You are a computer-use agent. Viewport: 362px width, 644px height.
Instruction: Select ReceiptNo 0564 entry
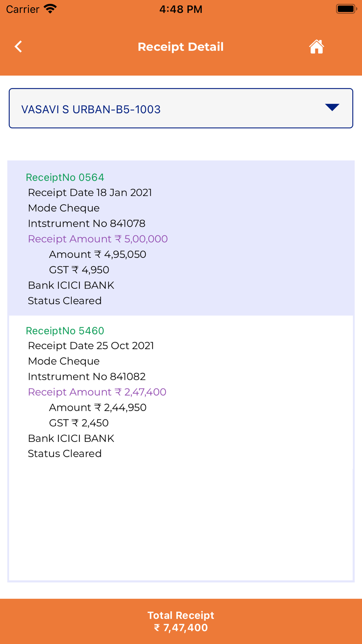click(65, 177)
